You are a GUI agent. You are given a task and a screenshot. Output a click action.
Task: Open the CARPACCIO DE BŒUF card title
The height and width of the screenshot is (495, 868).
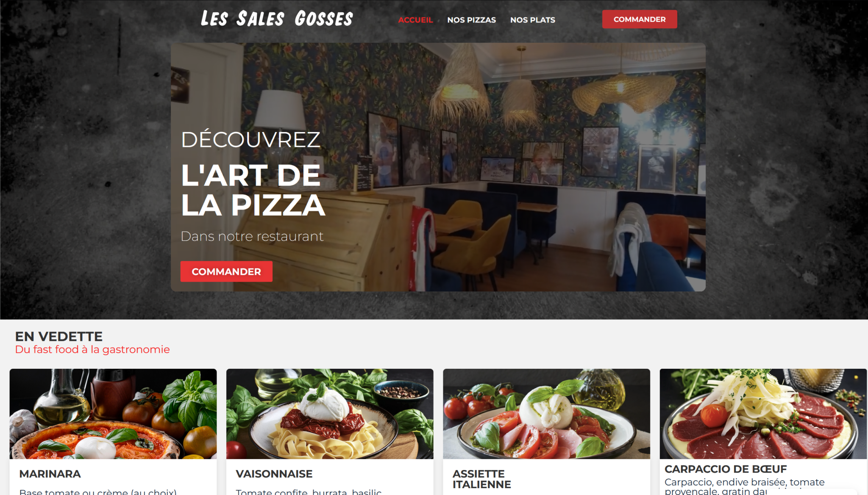point(726,469)
